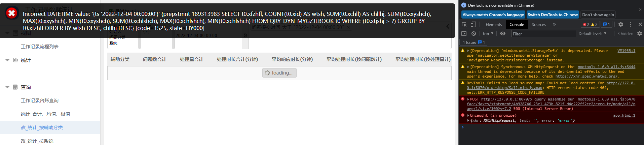
Task: Focus the console Filter field
Action: pyautogui.click(x=543, y=33)
